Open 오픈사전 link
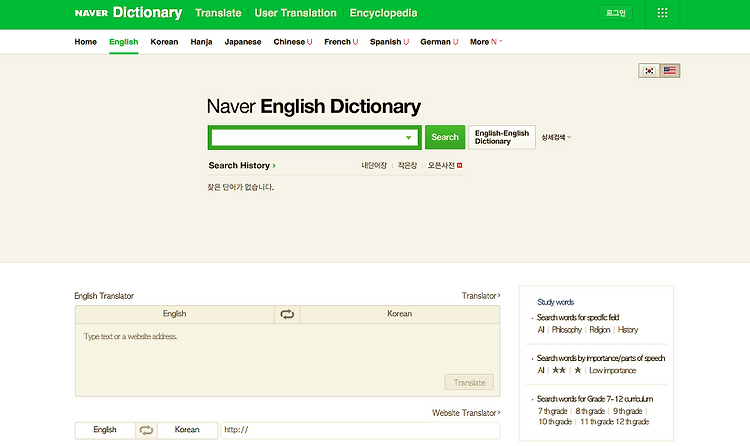750x446 pixels. coord(441,166)
